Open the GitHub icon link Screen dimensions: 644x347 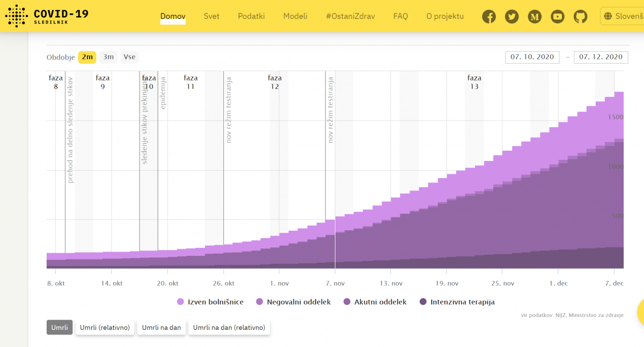click(x=581, y=17)
